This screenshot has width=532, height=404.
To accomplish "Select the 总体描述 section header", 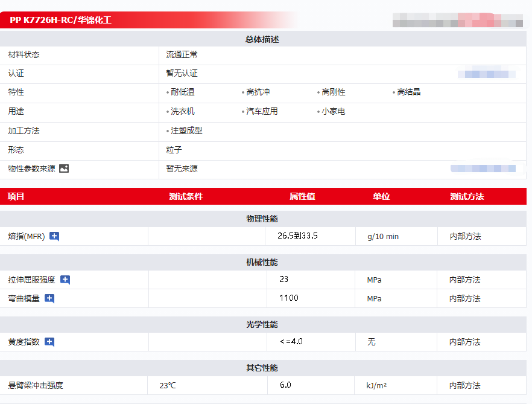I will pyautogui.click(x=262, y=39).
